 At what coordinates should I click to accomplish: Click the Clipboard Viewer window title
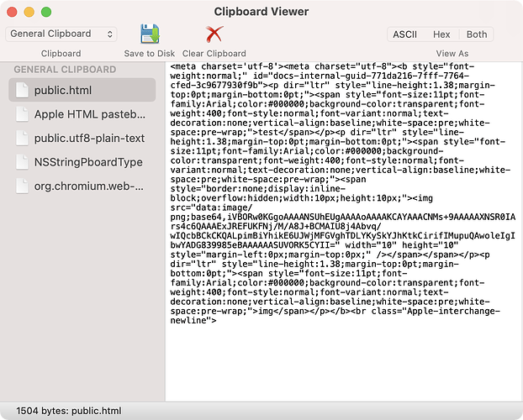(x=261, y=12)
